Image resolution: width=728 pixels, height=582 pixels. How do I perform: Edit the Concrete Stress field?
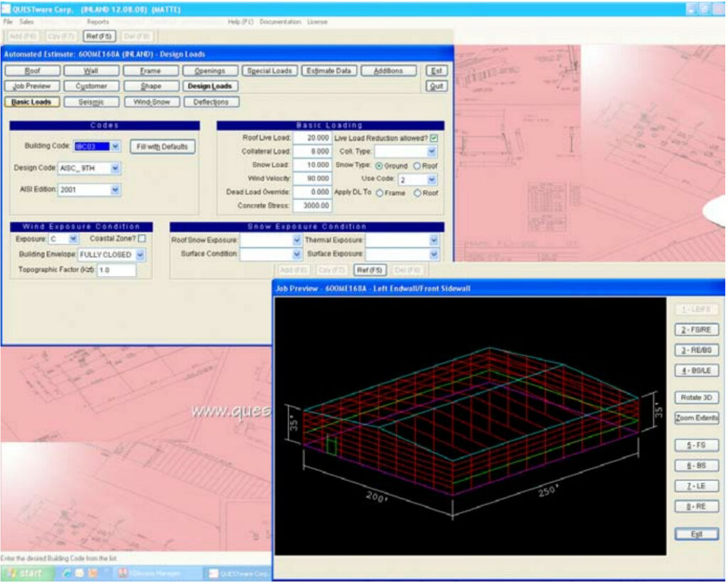point(312,206)
